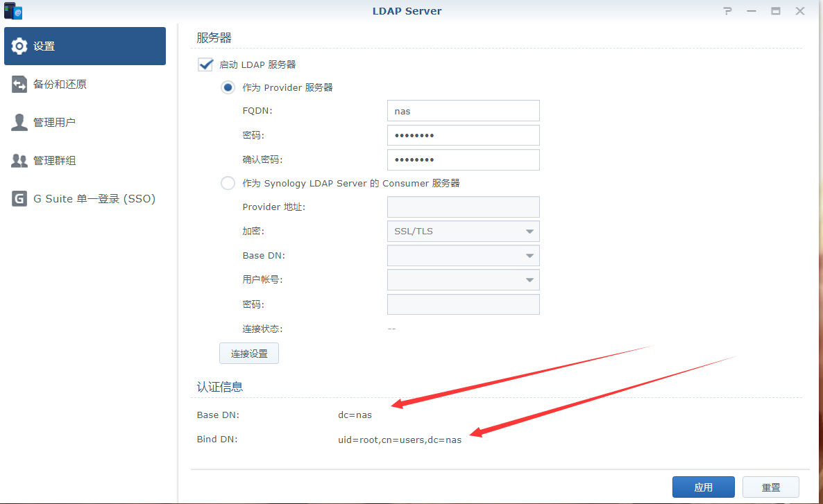Viewport: 823px width, 504px height.
Task: Click the gear icon beside 设置
Action: click(x=19, y=46)
